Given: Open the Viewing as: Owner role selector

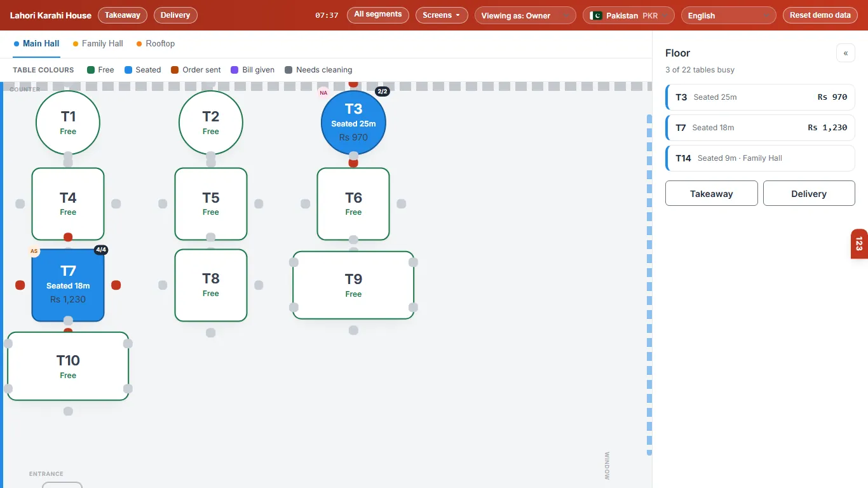Looking at the screenshot, I should click(526, 15).
